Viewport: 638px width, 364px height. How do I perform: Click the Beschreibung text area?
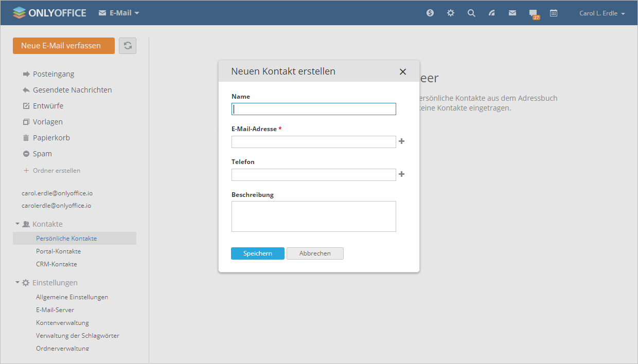point(314,216)
